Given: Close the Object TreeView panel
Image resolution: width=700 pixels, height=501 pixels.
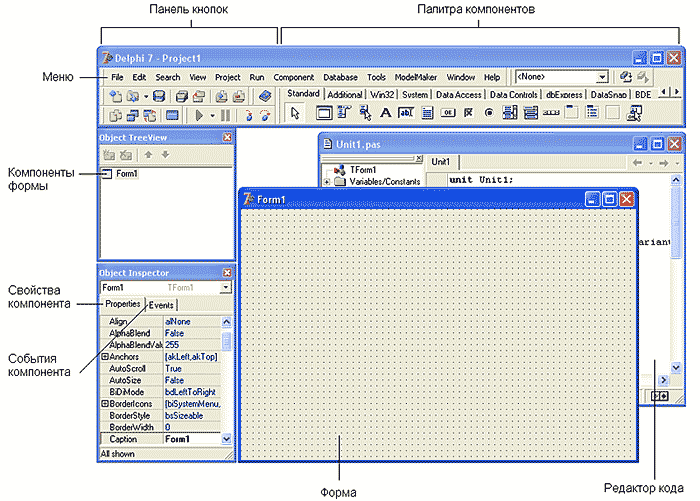Looking at the screenshot, I should 227,137.
